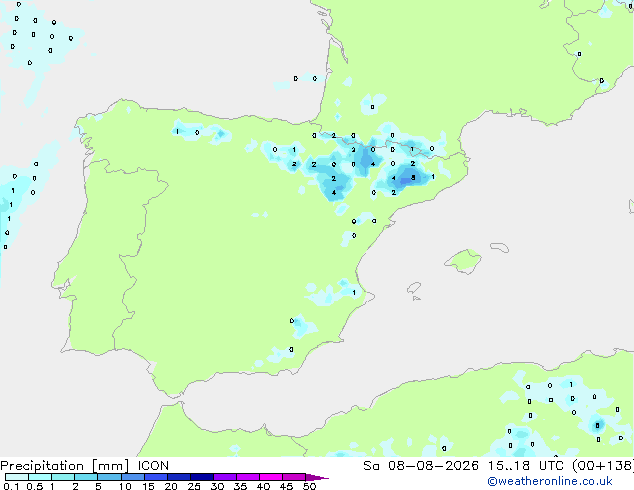Image resolution: width=634 pixels, height=490 pixels.
Task: Click the '(00+138)' forecast offset text
Action: [x=602, y=466]
